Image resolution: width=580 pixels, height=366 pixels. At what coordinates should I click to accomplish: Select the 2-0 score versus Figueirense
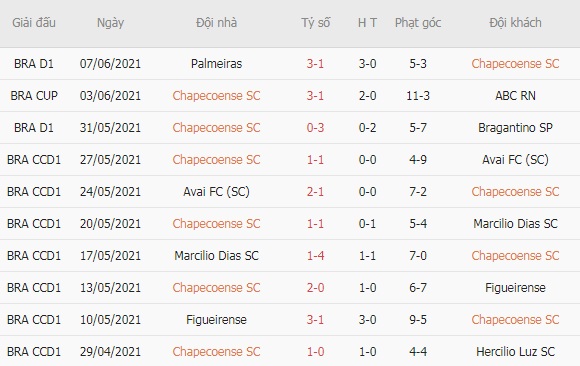[x=315, y=288]
